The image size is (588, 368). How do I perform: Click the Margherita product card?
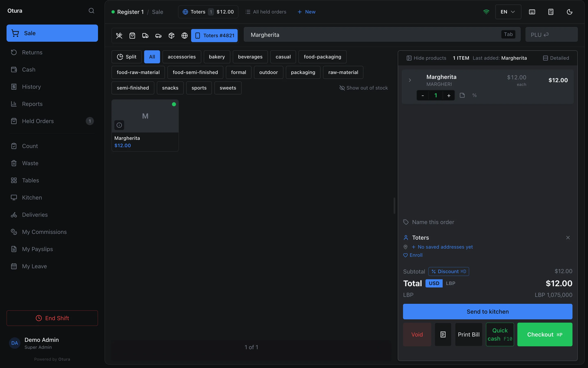[145, 125]
